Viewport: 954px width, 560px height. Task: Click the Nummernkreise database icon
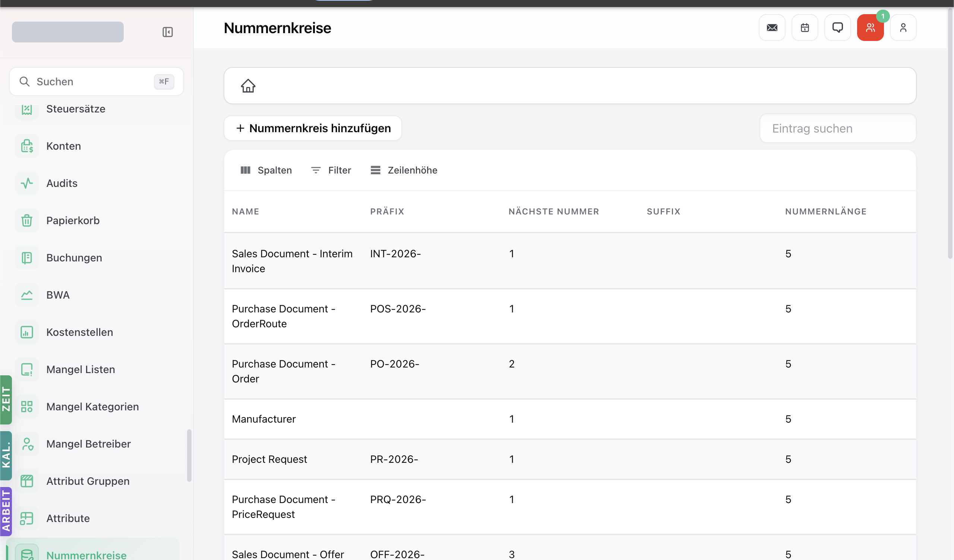(27, 553)
